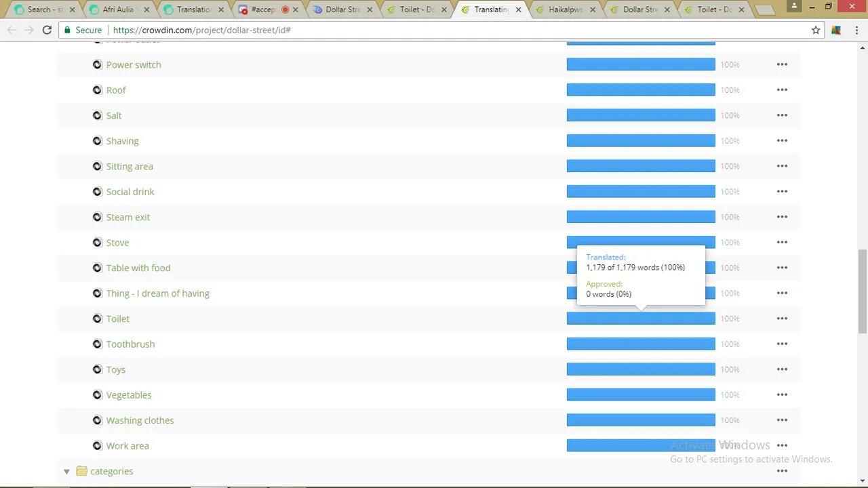Open the Toilet file
868x488 pixels.
pos(118,319)
